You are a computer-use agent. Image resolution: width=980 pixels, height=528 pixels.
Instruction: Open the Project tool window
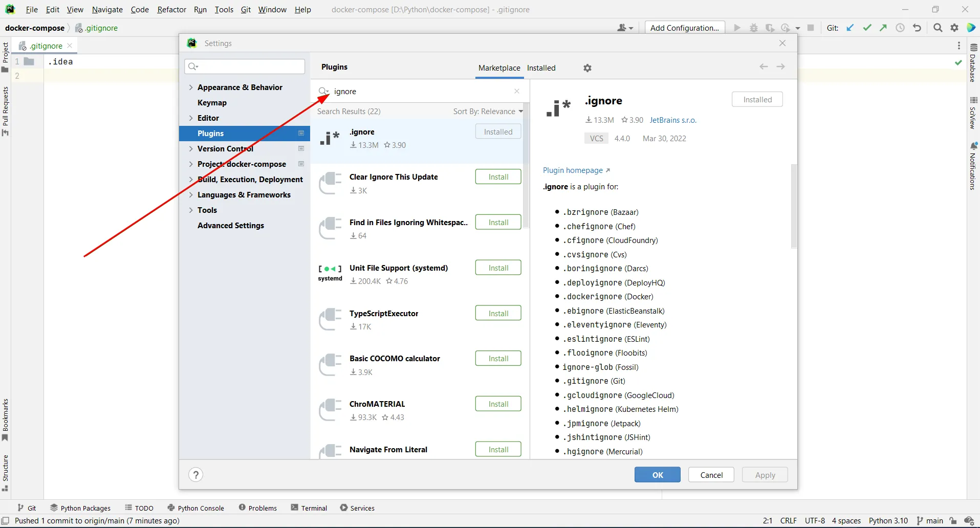(x=5, y=57)
